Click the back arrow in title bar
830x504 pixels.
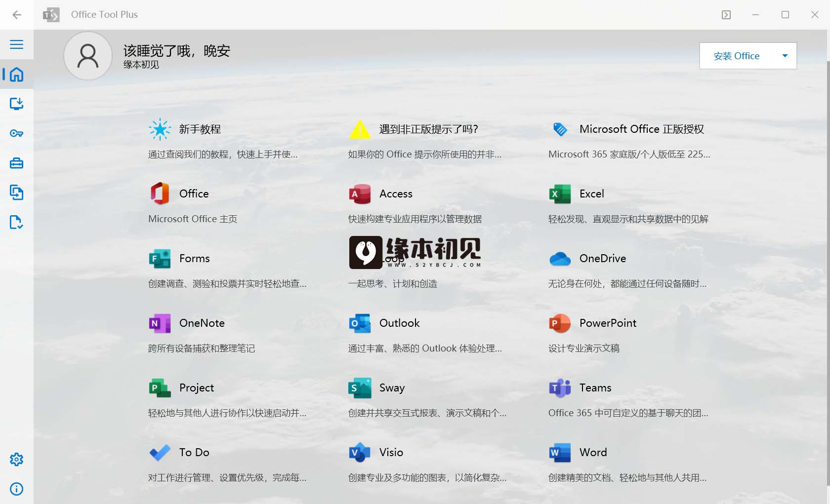click(x=17, y=15)
